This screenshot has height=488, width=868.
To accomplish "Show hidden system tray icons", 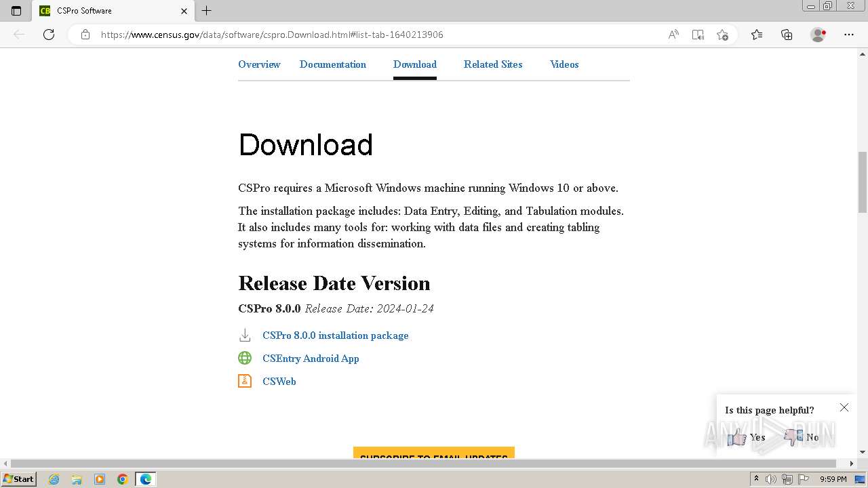I will pyautogui.click(x=756, y=479).
